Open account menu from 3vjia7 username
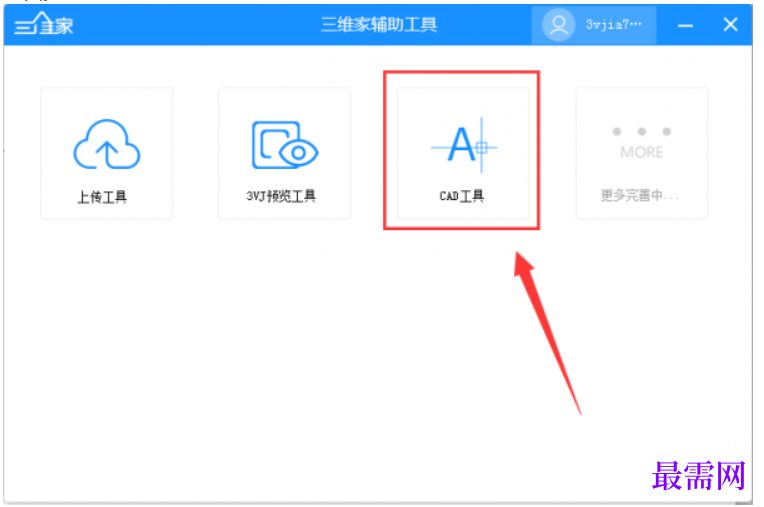This screenshot has width=764, height=507. (613, 24)
